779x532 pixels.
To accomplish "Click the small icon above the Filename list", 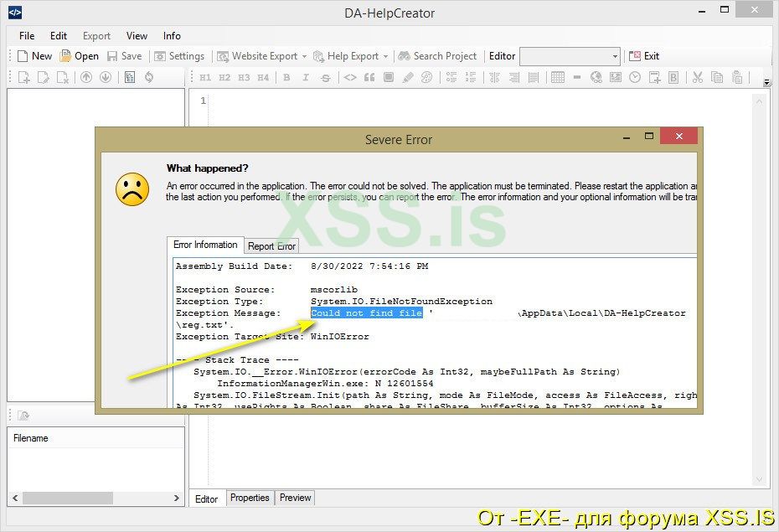I will [23, 416].
